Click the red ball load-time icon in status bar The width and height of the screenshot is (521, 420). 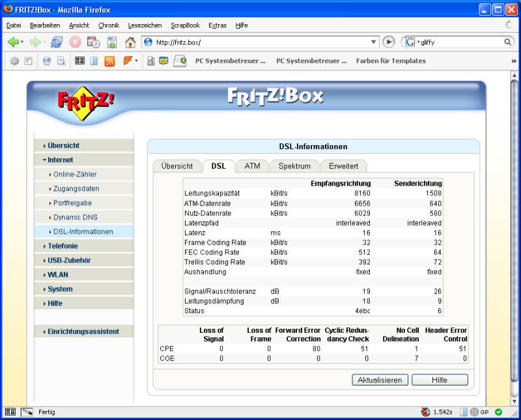coord(426,412)
